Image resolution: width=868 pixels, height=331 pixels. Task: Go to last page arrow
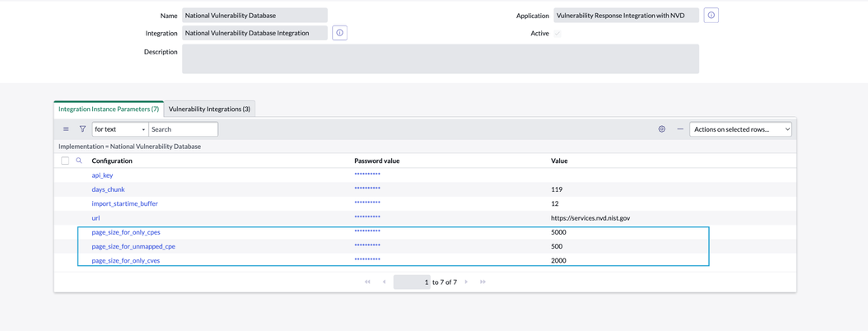(x=483, y=282)
